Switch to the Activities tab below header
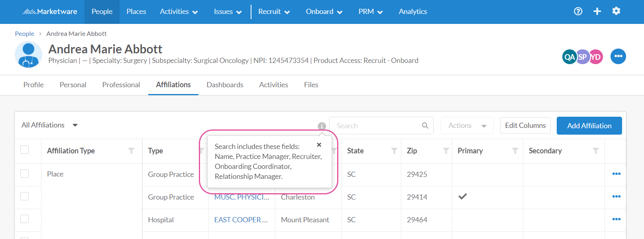The width and height of the screenshot is (644, 239). [x=273, y=85]
